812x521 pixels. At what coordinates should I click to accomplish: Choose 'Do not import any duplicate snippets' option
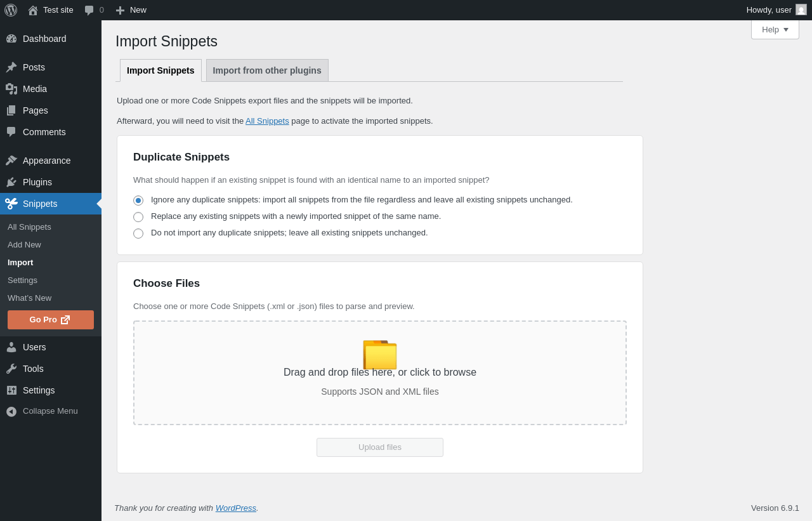[138, 234]
